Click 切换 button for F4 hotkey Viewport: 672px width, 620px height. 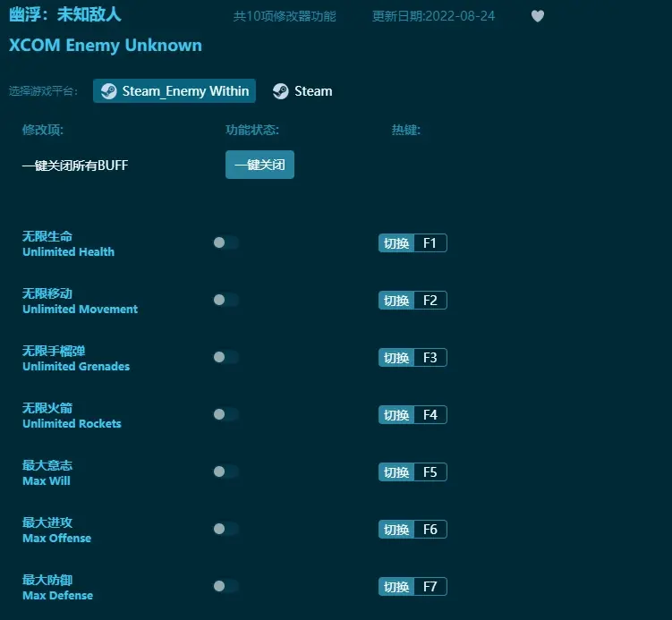click(396, 415)
